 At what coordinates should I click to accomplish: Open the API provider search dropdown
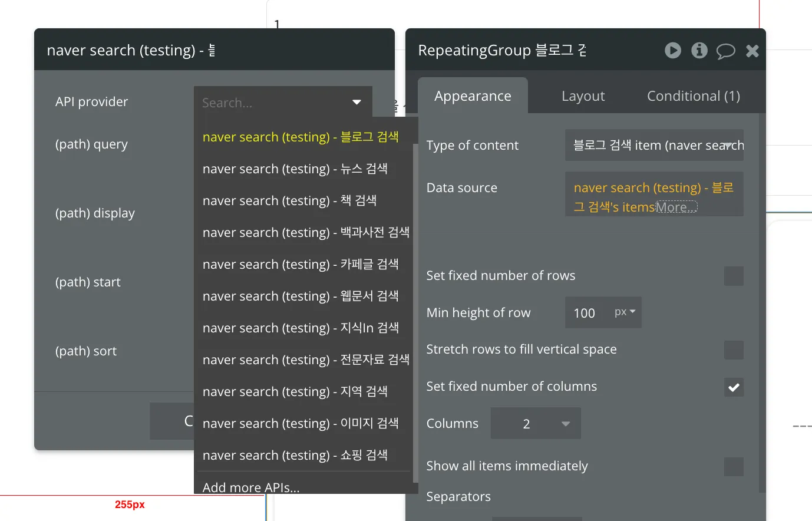point(283,103)
